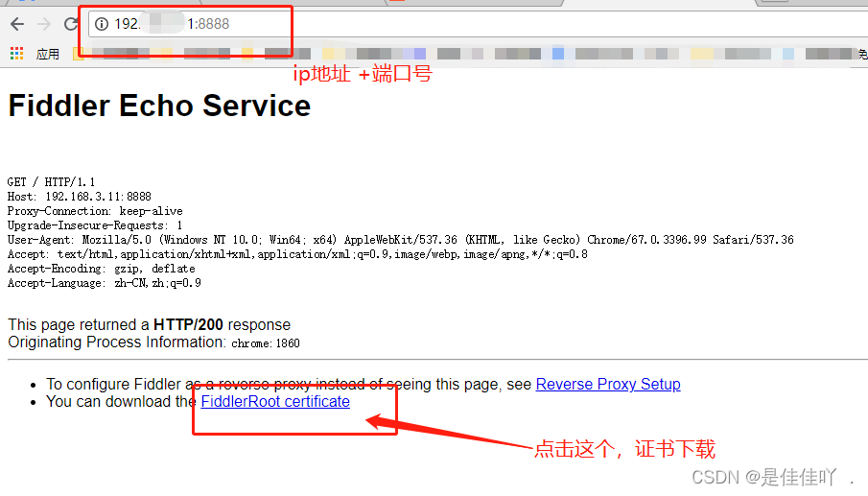868x496 pixels.
Task: Click the User-Agent header line
Action: pos(400,240)
